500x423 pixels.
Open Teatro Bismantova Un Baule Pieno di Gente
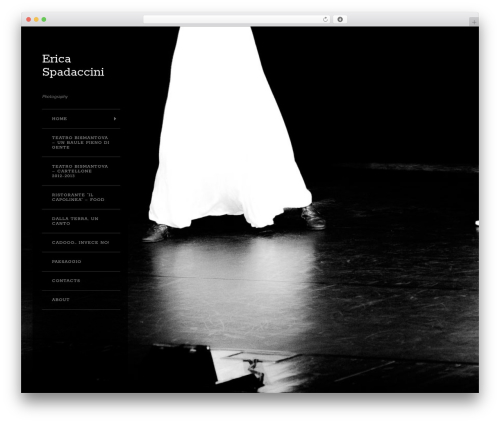(81, 142)
